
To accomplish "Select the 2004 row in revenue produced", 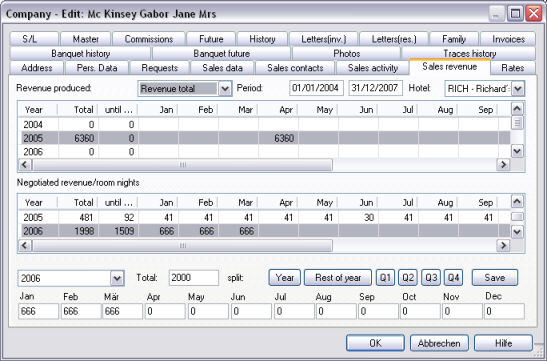I will coord(265,125).
